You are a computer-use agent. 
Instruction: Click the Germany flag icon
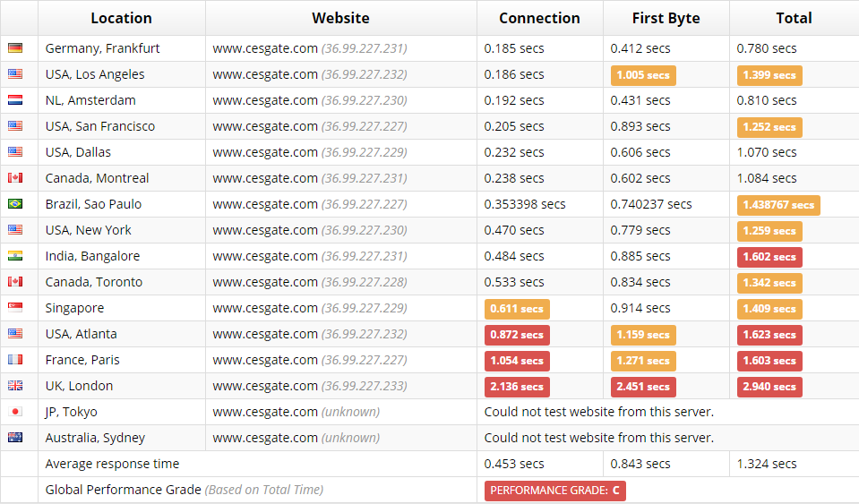tap(15, 48)
